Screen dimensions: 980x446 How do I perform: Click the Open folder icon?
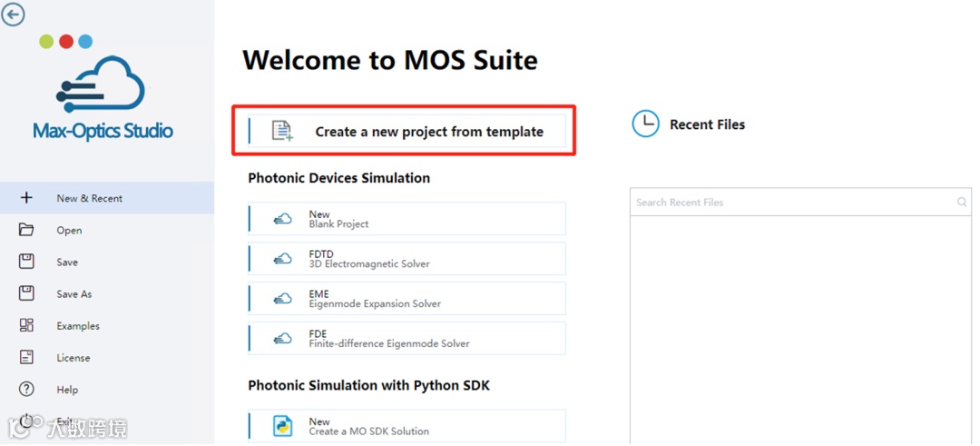point(26,230)
